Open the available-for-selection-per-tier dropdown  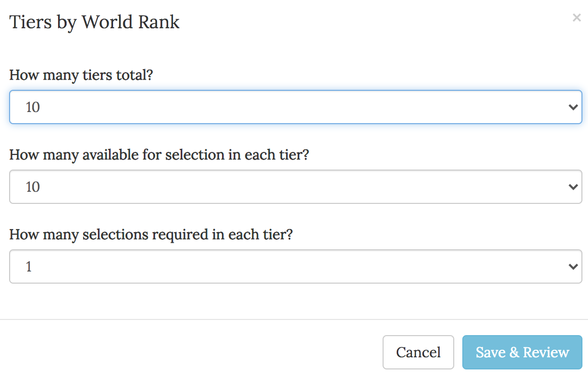tap(295, 187)
